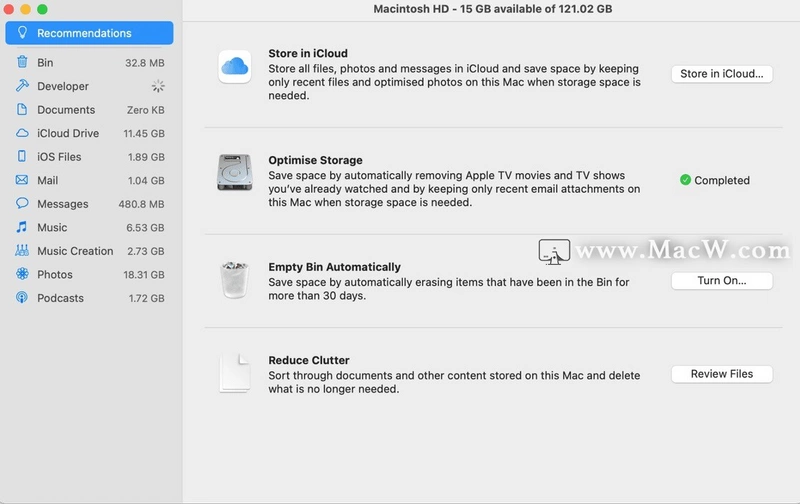Select the Documents category label
Screen dimensions: 800x504
66,110
